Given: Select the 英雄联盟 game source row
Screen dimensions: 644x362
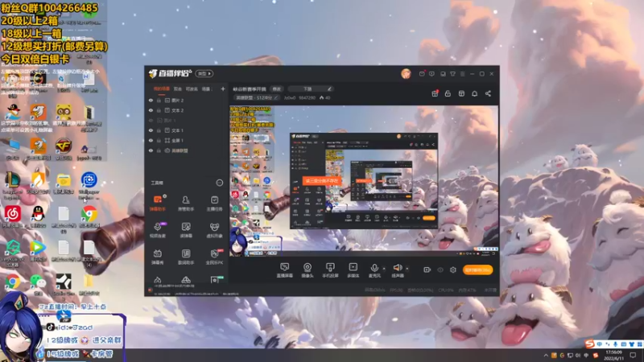Looking at the screenshot, I should [x=187, y=150].
